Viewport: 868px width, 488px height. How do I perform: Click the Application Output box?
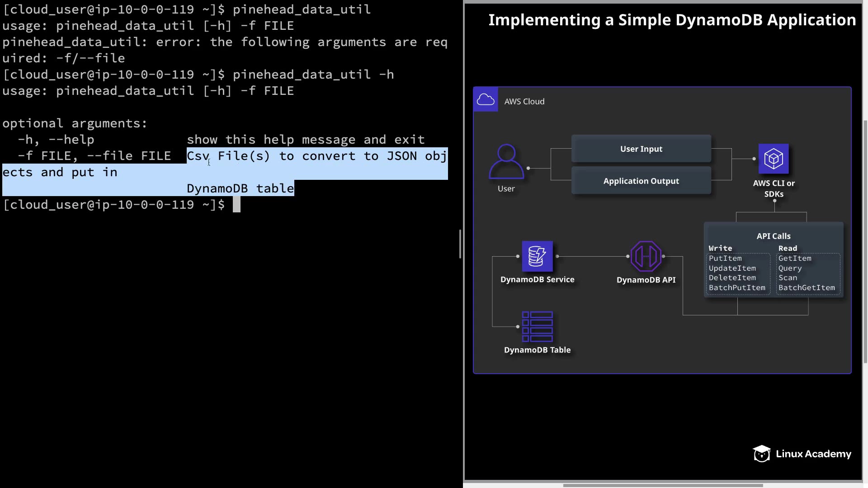click(641, 181)
